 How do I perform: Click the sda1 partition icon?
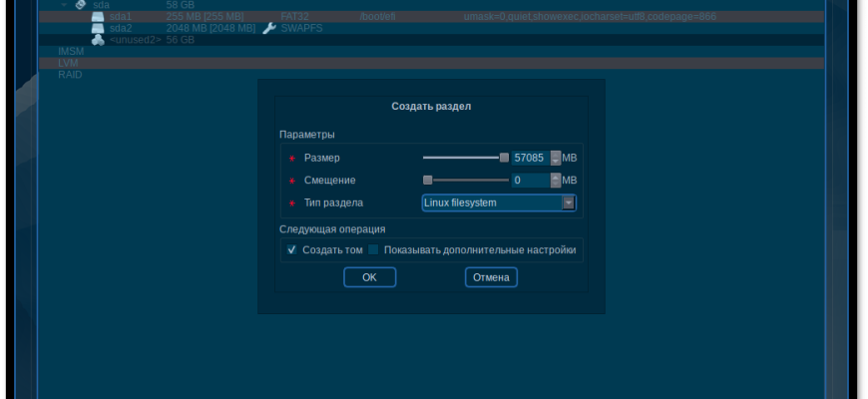pyautogui.click(x=98, y=17)
